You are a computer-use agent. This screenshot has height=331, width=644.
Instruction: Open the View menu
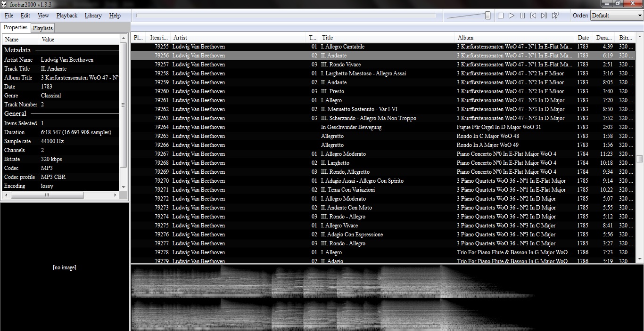43,16
